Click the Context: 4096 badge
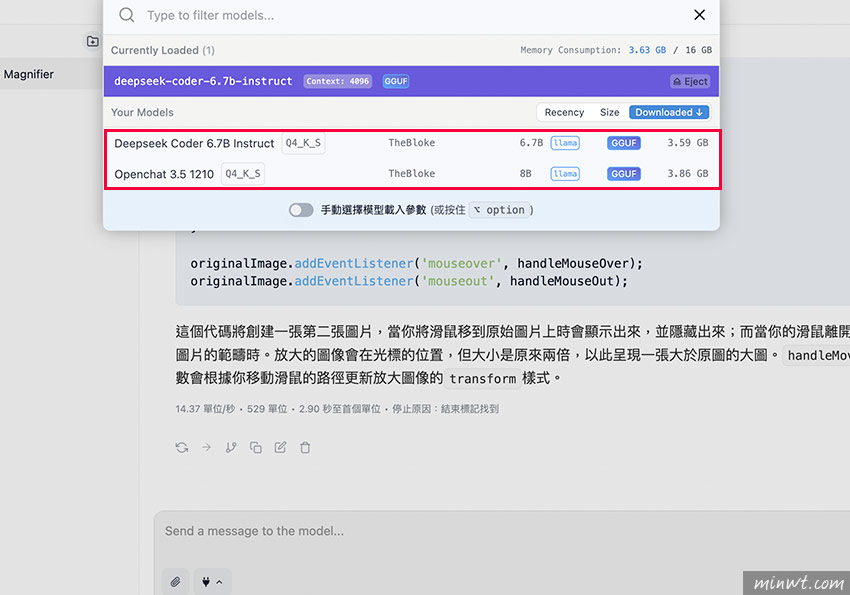850x595 pixels. [x=337, y=81]
